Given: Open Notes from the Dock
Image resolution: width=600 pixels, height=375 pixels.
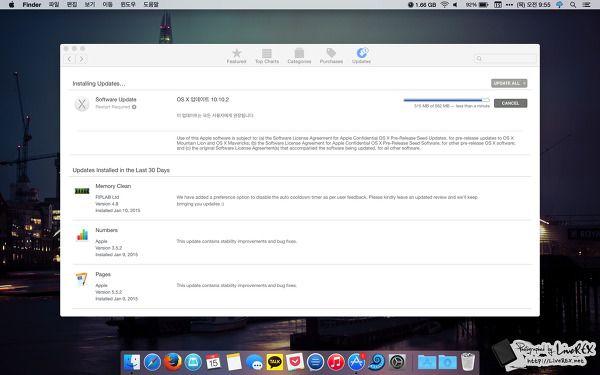Looking at the screenshot, I should [233, 362].
